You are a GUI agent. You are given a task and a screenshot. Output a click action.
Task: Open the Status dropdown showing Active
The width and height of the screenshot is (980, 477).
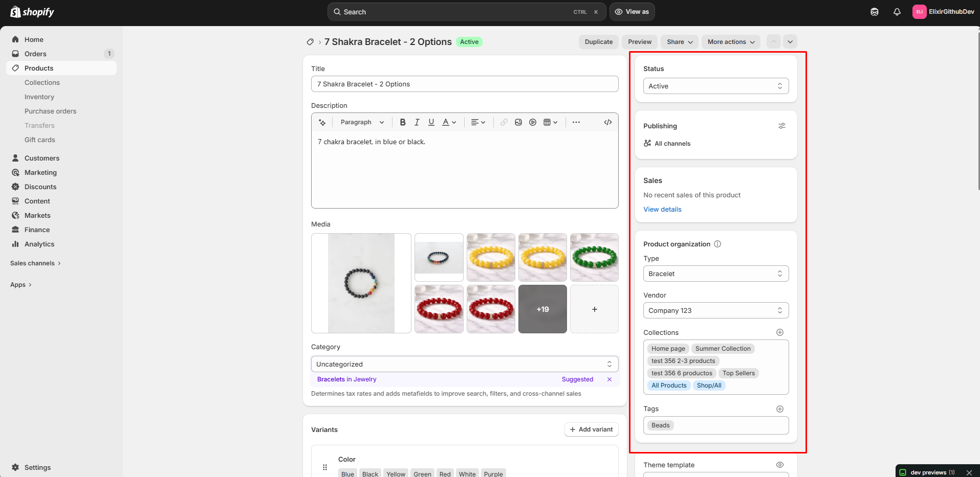716,86
